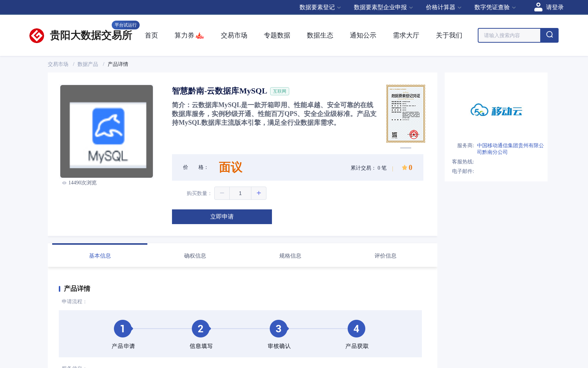Click step 2 信息填写 circle
The height and width of the screenshot is (368, 588).
pyautogui.click(x=201, y=329)
